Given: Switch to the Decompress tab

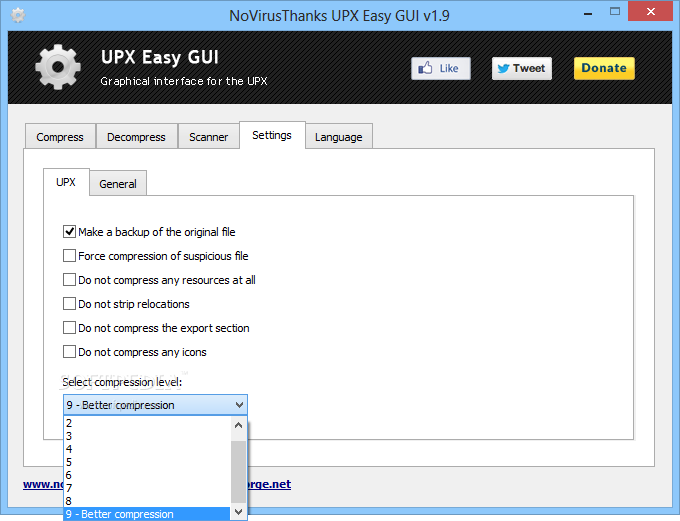Looking at the screenshot, I should pos(137,137).
